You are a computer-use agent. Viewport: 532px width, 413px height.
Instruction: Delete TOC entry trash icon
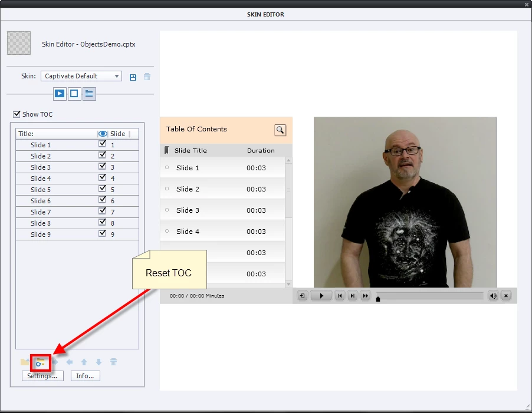coord(114,362)
